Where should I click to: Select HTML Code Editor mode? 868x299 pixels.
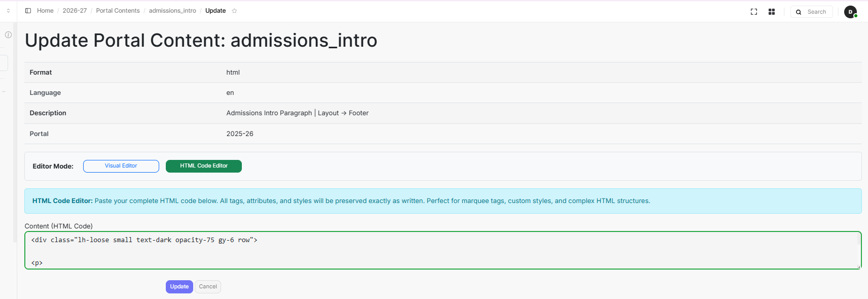203,166
